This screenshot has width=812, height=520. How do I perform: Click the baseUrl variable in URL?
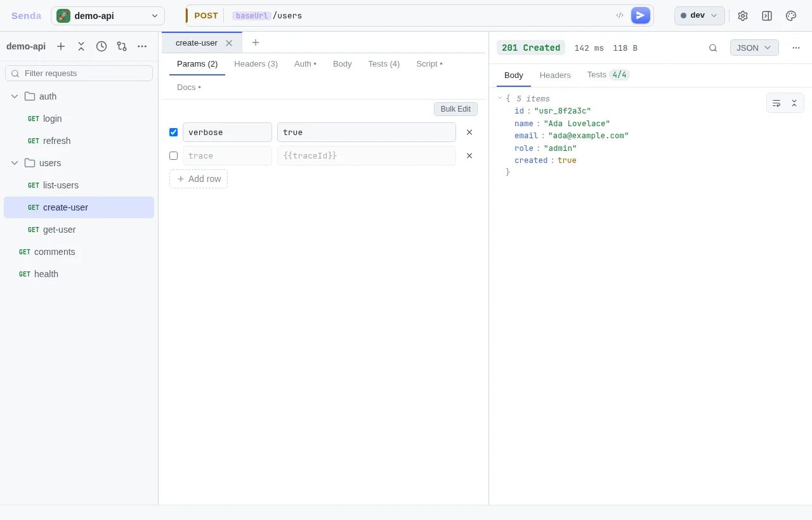[252, 16]
